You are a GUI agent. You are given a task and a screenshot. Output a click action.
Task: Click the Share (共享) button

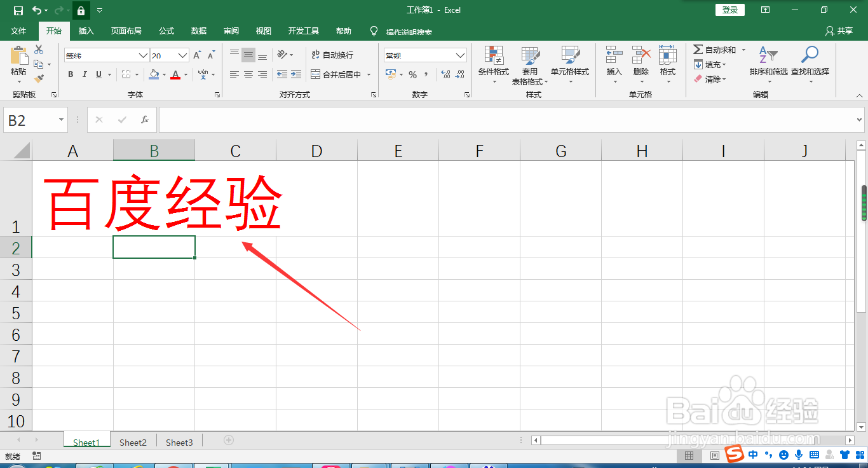point(839,31)
